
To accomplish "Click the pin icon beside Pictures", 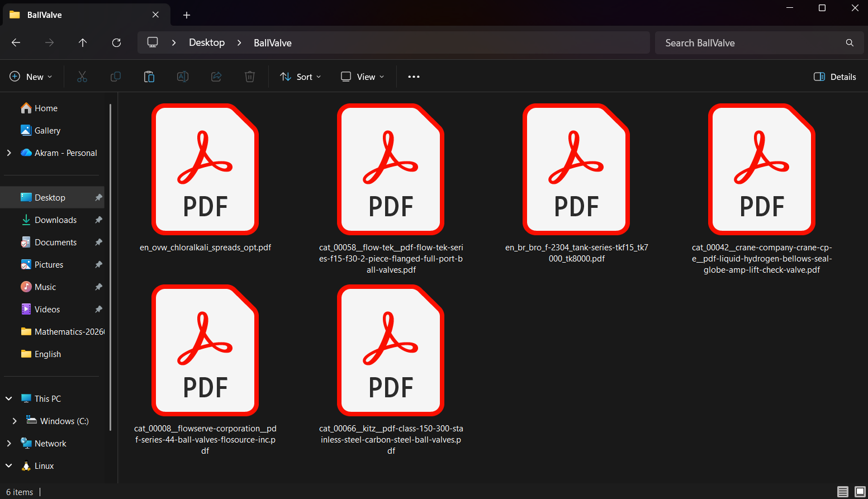I will tap(98, 265).
